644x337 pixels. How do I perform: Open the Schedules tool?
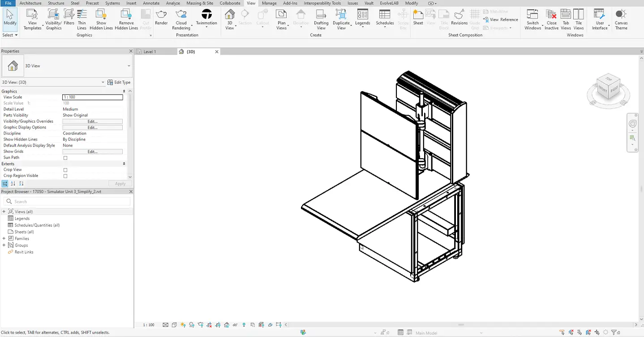(384, 19)
